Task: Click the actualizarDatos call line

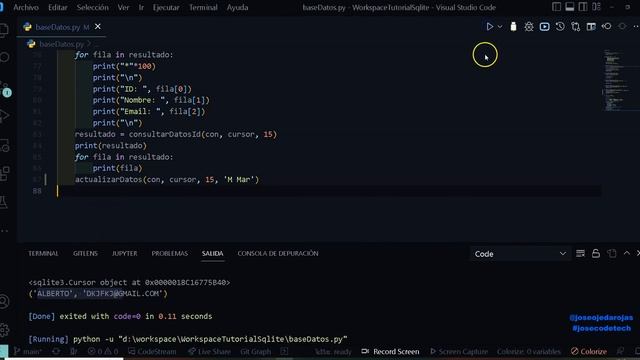Action: [x=167, y=180]
